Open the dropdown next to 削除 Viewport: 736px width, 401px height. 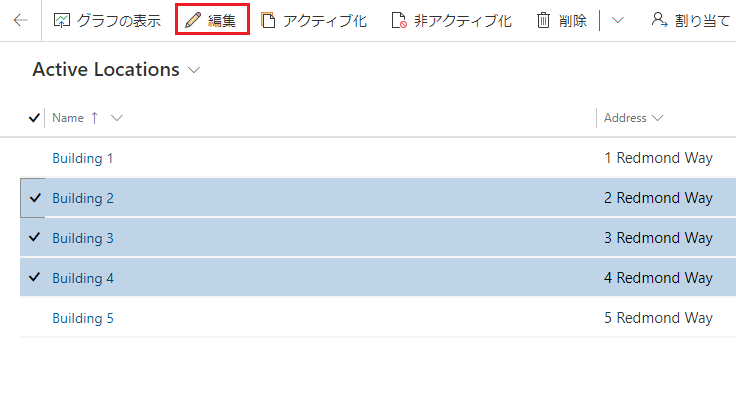point(617,20)
